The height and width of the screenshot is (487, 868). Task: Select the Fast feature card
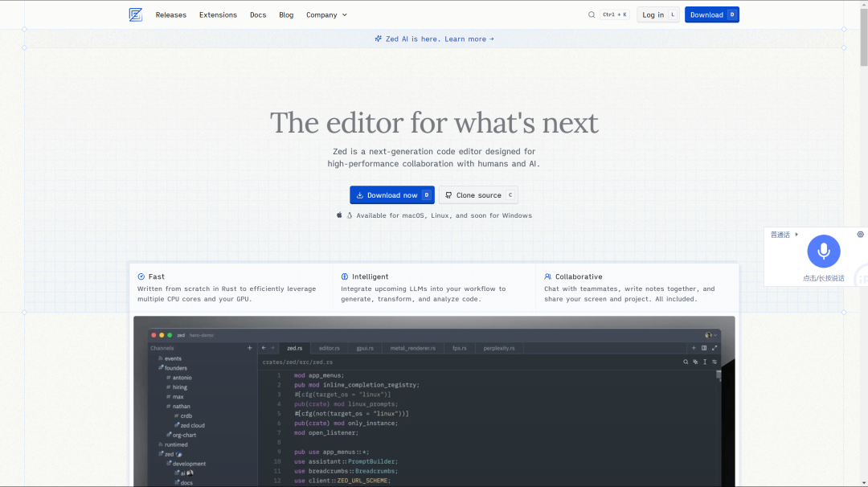point(231,288)
